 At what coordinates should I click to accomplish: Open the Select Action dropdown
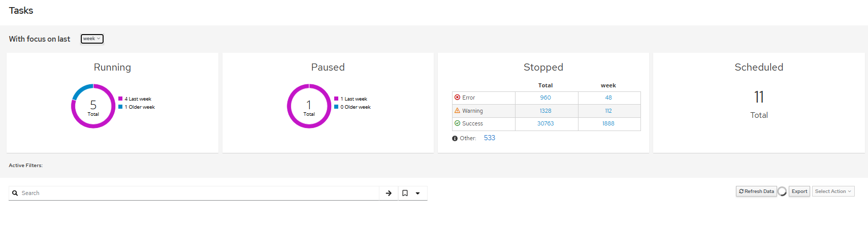tap(833, 191)
